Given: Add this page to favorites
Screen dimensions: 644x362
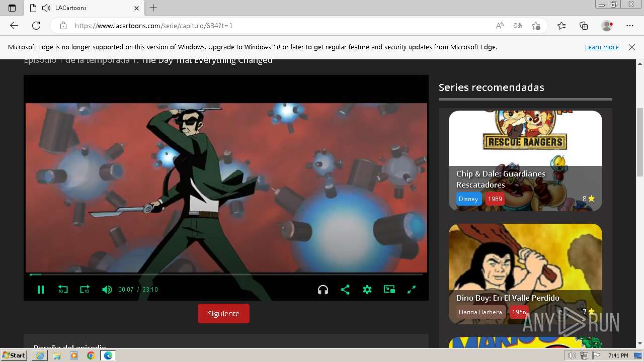Looking at the screenshot, I should [536, 26].
